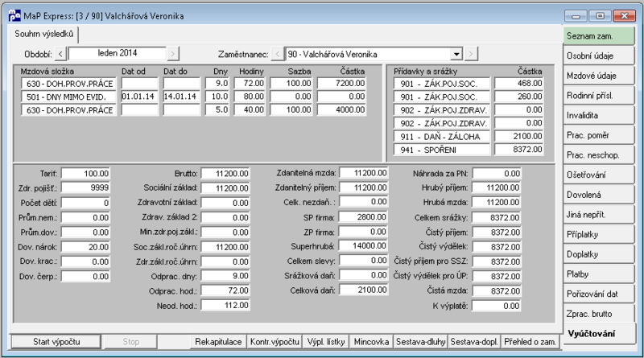Go to previous period arrow
Screen dimensions: 644x358
click(x=60, y=54)
